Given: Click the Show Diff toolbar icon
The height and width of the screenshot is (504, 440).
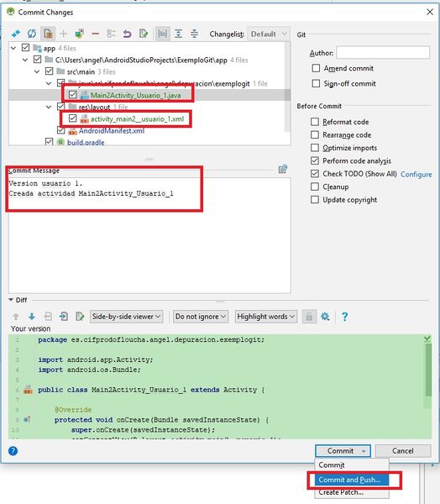Looking at the screenshot, I should (15, 34).
